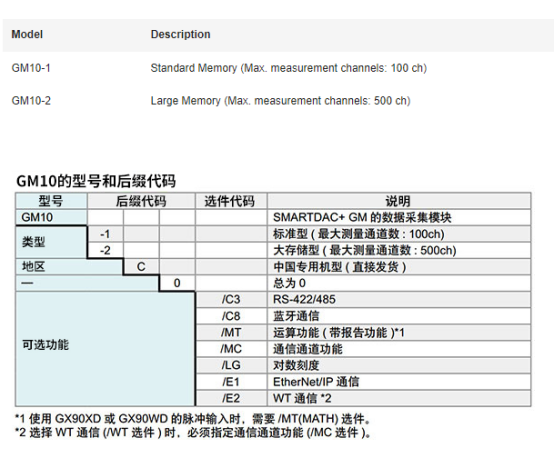
Task: Click the 选件代码 header cell
Action: pyautogui.click(x=231, y=201)
